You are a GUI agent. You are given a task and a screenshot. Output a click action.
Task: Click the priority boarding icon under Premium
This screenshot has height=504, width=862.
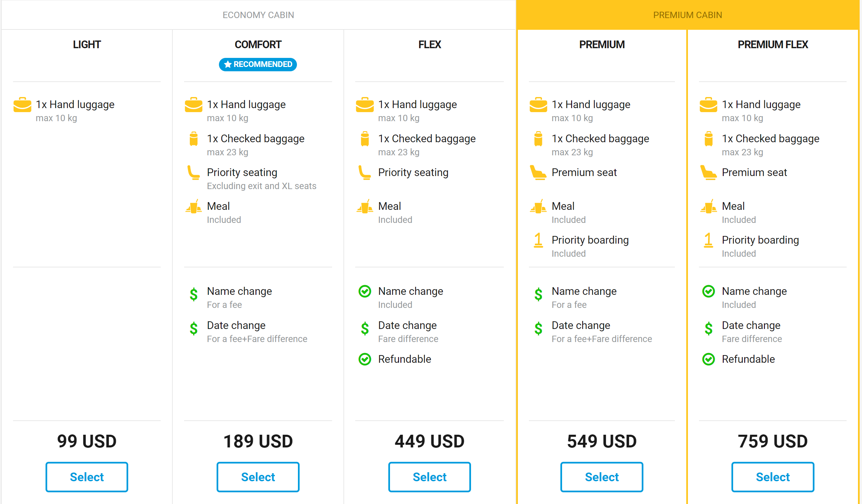point(538,240)
